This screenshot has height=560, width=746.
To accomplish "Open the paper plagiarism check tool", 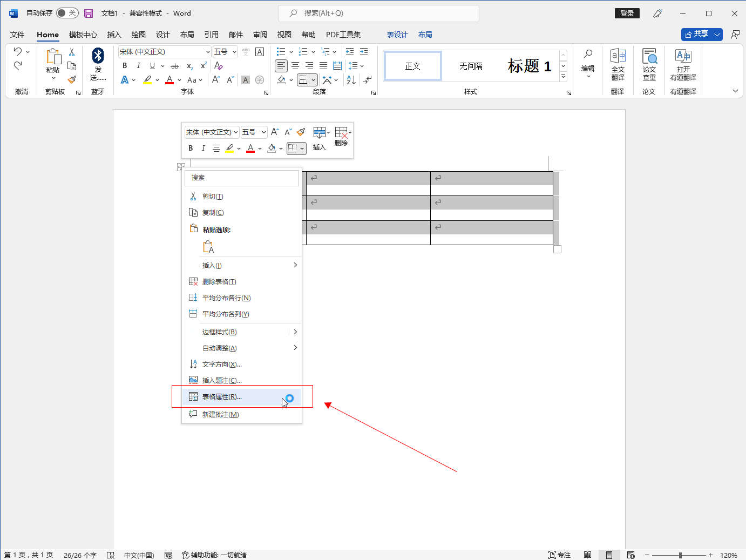I will (649, 64).
